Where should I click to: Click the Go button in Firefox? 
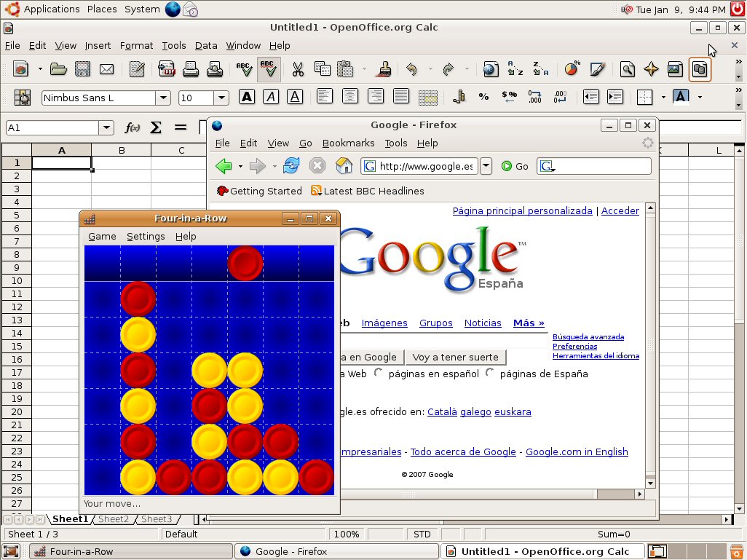[515, 166]
